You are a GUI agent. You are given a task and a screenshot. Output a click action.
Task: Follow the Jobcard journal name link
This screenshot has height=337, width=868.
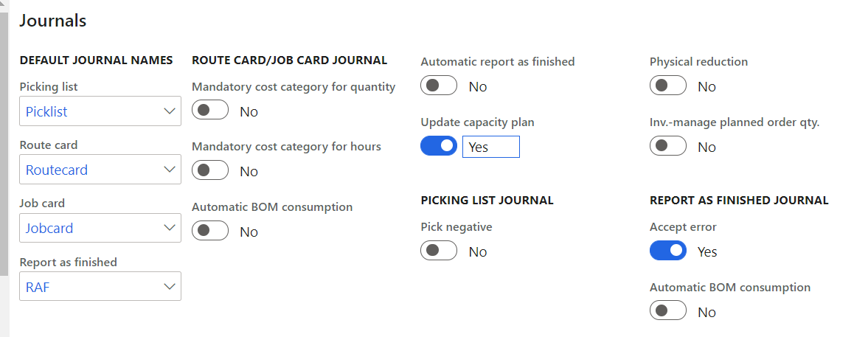49,228
